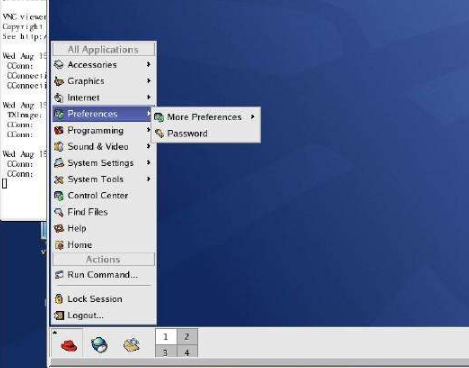Click the Help lifebuoy icon
This screenshot has width=469, height=368.
[x=59, y=228]
